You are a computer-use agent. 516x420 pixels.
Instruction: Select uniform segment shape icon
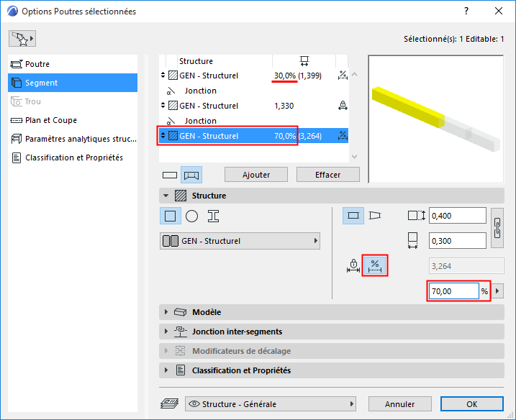(x=353, y=216)
